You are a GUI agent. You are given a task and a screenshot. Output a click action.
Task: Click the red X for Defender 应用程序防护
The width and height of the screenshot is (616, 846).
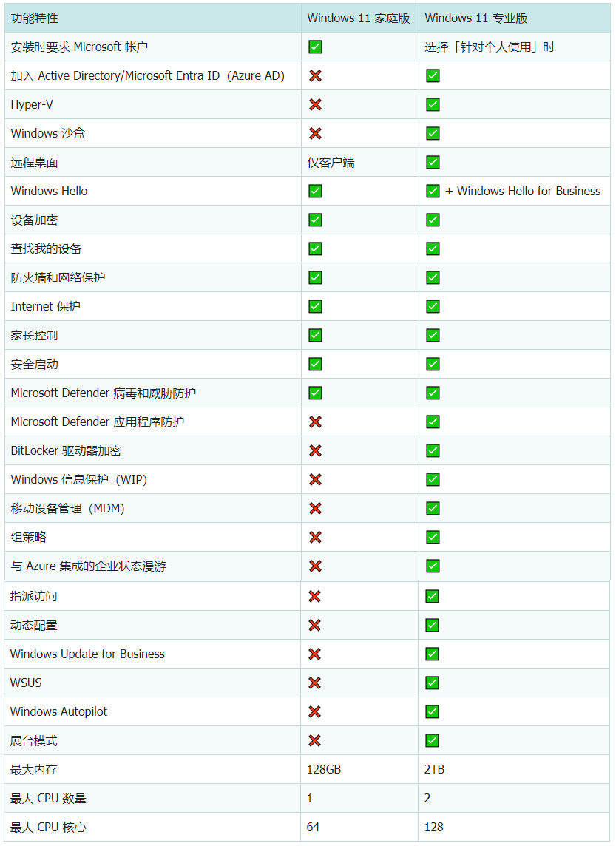316,422
